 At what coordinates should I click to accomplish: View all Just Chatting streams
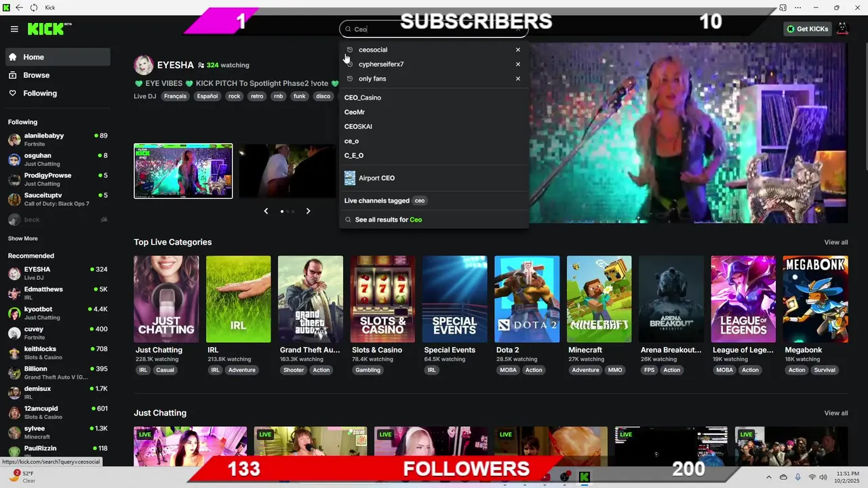pyautogui.click(x=835, y=413)
